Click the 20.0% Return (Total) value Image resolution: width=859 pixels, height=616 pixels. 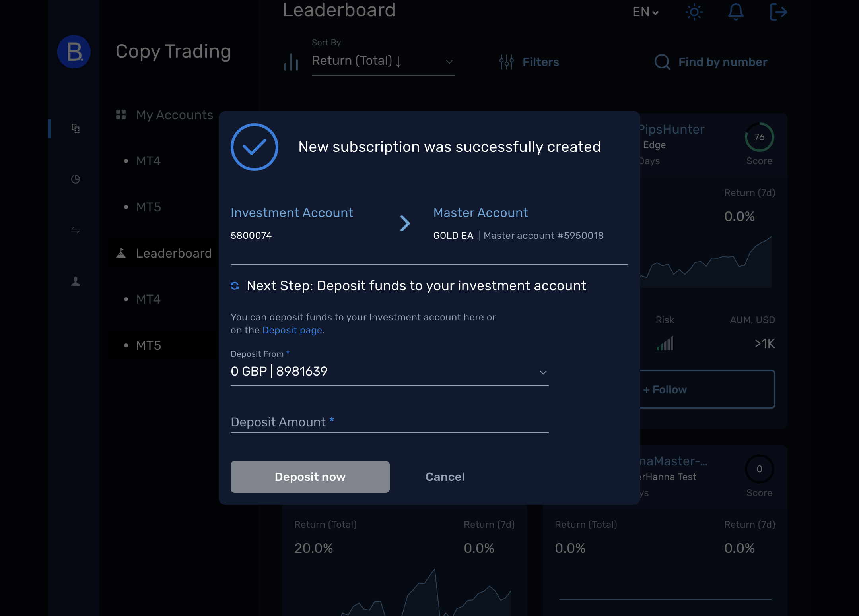[314, 548]
